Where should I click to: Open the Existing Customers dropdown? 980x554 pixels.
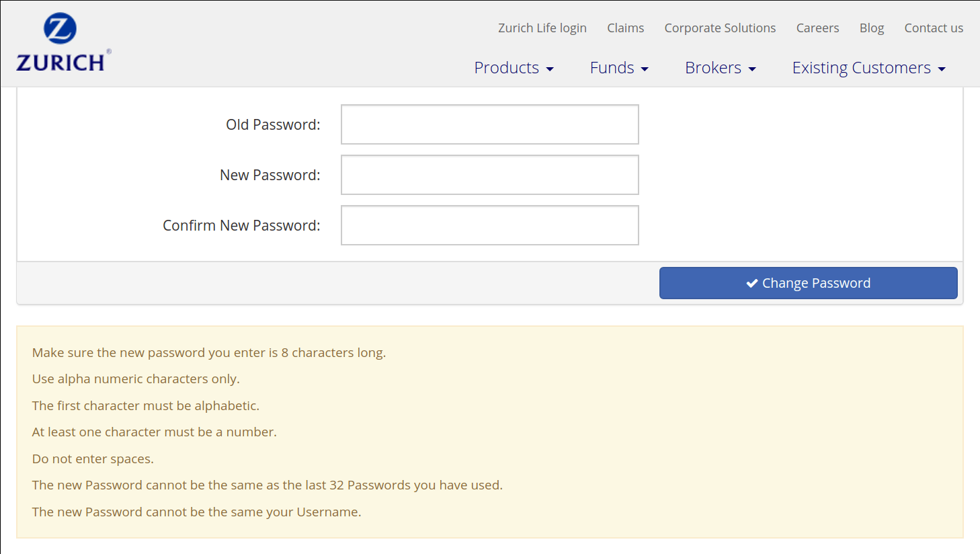click(x=868, y=68)
